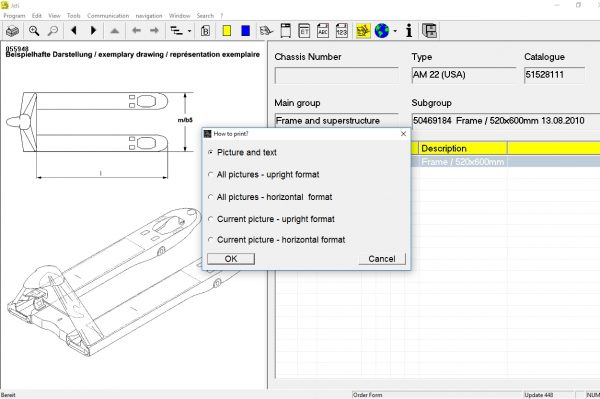Viewport: 600px width, 399px height.
Task: Open the Communication menu
Action: (x=108, y=16)
